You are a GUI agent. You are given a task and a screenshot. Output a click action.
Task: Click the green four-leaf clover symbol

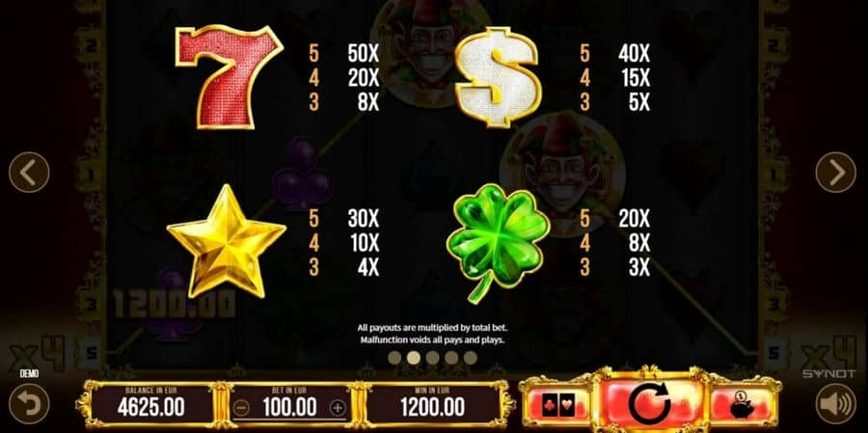pyautogui.click(x=497, y=242)
